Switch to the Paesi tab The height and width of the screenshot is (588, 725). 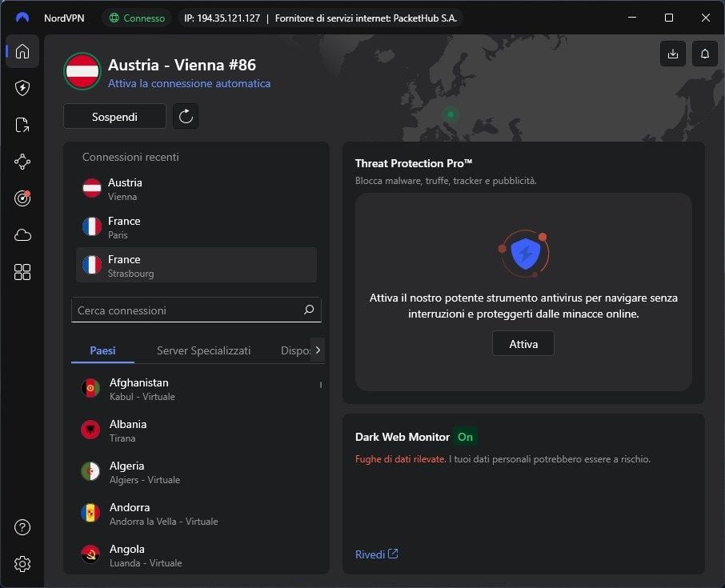click(102, 350)
